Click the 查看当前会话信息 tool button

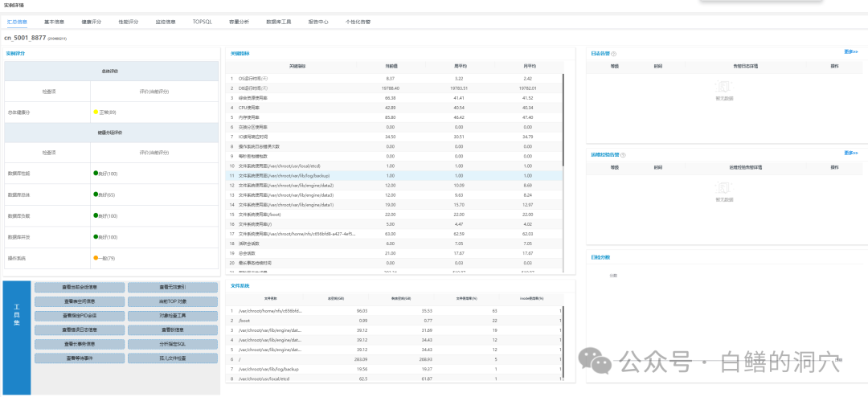tap(80, 288)
